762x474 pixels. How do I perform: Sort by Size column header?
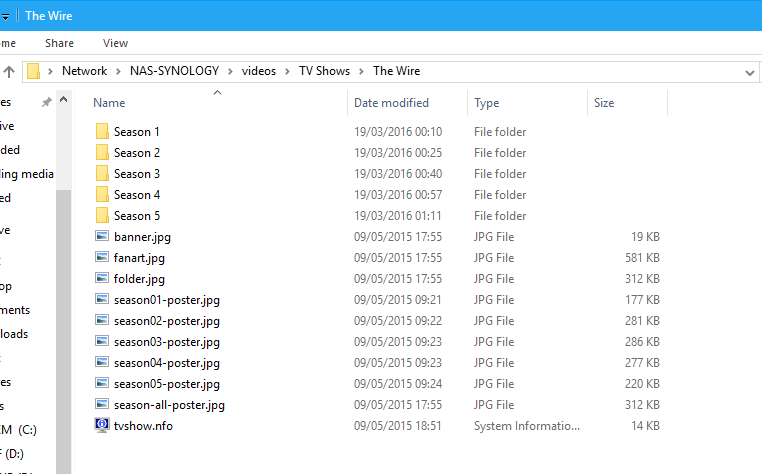pyautogui.click(x=604, y=103)
